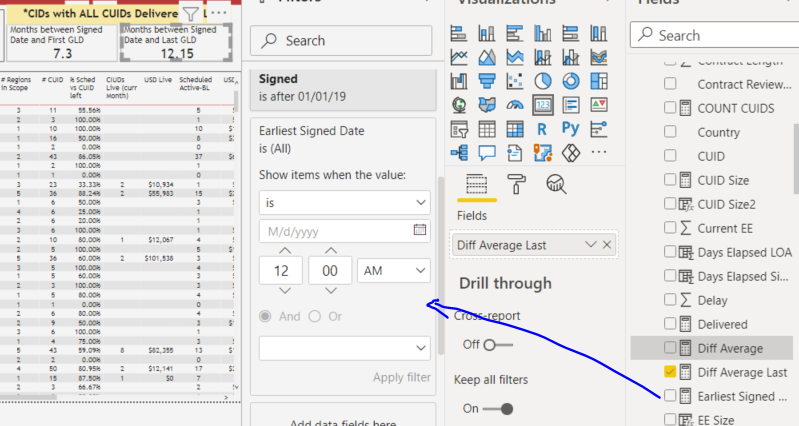Uncheck the Diff Average Last checkbox
The width and height of the screenshot is (799, 426).
tap(670, 371)
